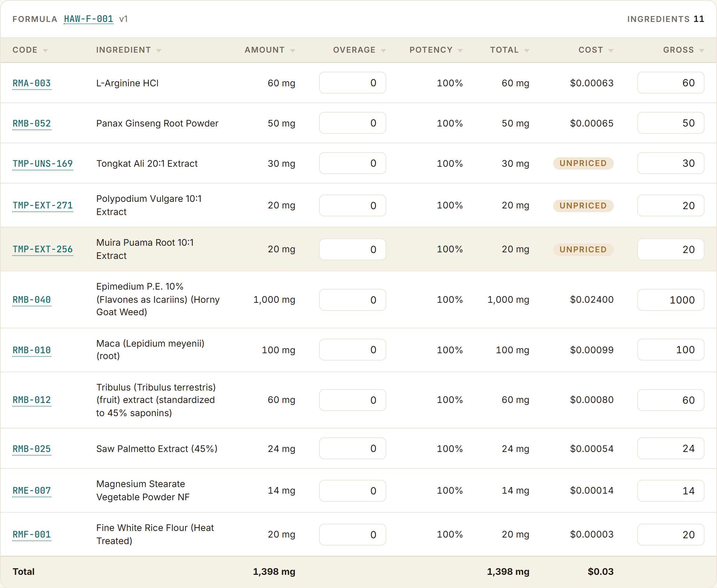
Task: Select the '1,000 mg' amount for Epimedium
Action: (274, 300)
